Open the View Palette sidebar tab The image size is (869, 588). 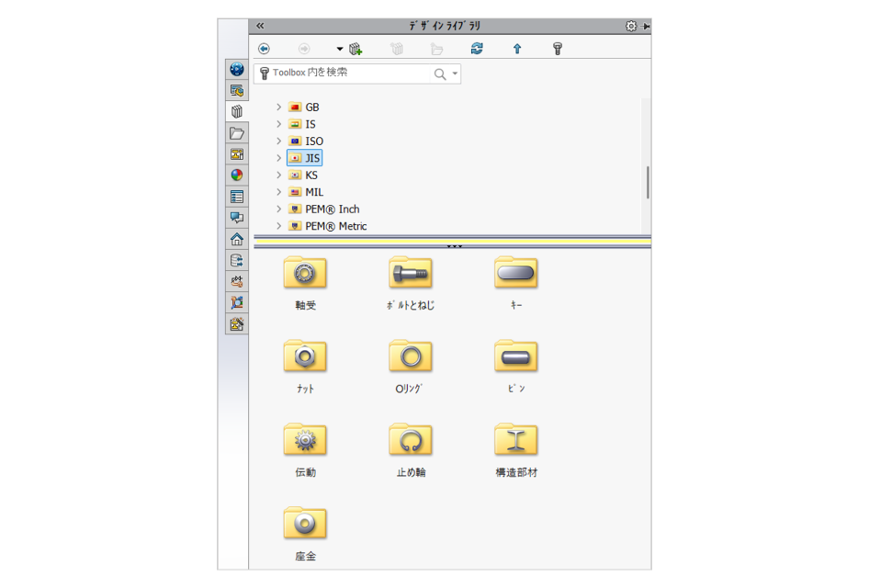[x=237, y=154]
